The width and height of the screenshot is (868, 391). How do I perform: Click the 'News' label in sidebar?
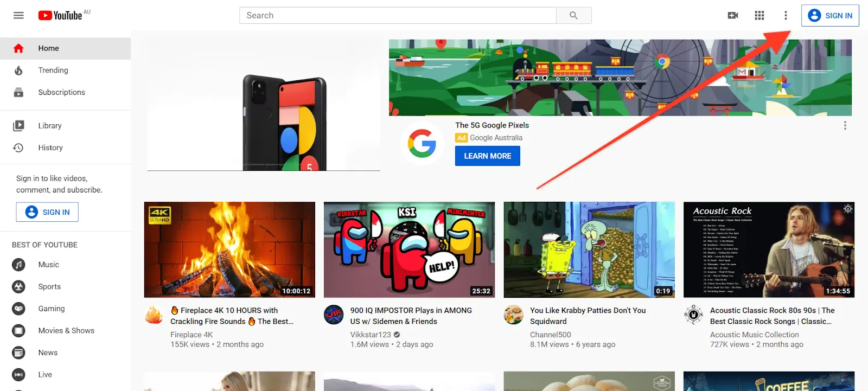tap(48, 352)
